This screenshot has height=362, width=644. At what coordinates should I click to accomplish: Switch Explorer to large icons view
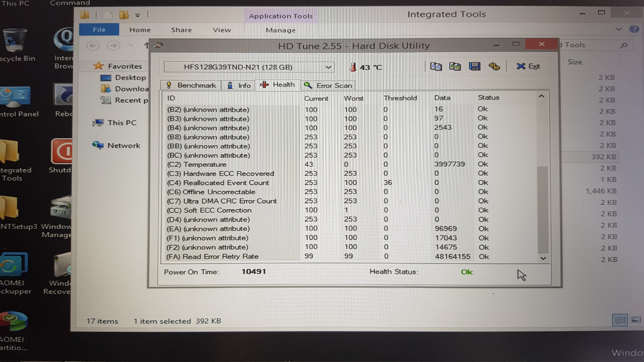(636, 320)
